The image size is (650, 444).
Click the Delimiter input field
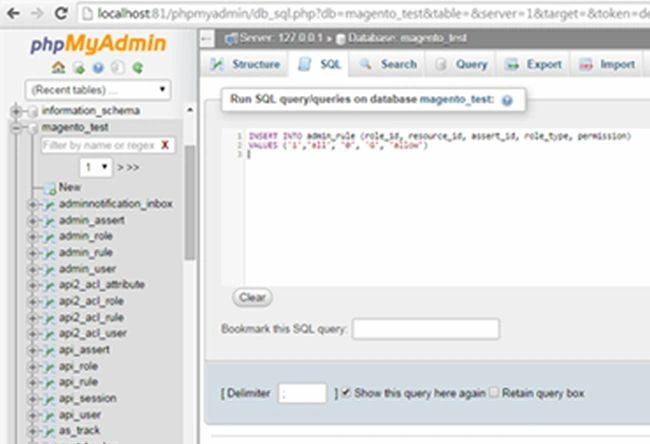pos(302,393)
